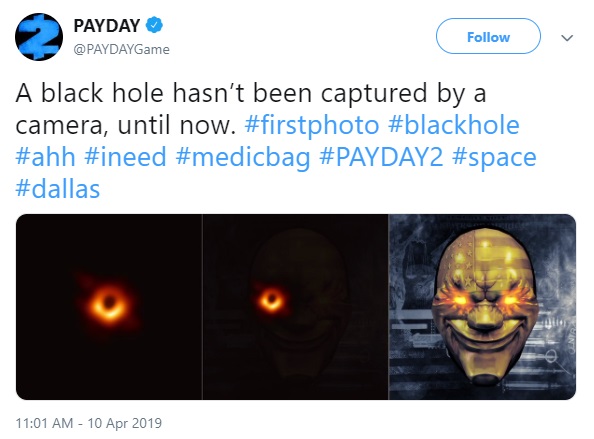Open the #medicbag hashtag
This screenshot has width=594, height=439.
[x=243, y=158]
